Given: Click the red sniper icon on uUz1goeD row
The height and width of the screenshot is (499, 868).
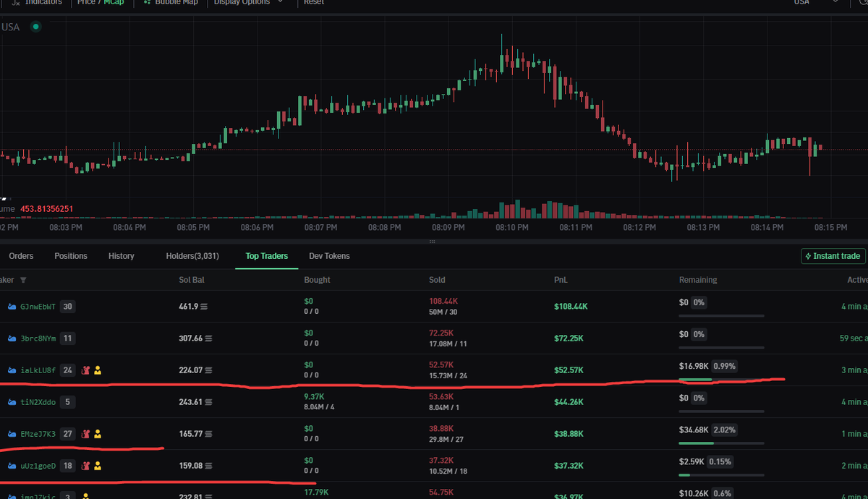Looking at the screenshot, I should point(85,466).
